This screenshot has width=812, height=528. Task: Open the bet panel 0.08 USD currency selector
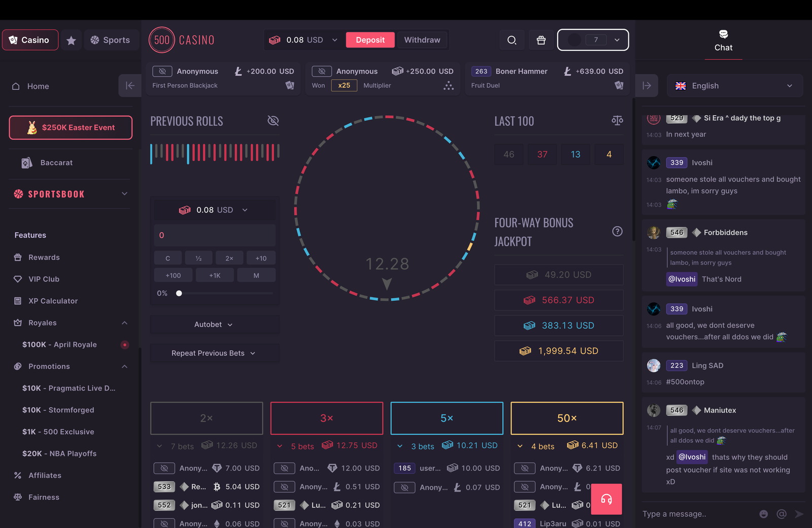pos(215,210)
